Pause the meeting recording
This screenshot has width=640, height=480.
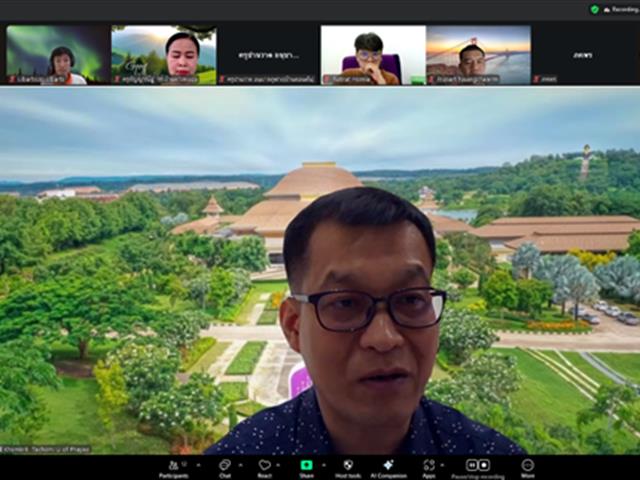471,465
